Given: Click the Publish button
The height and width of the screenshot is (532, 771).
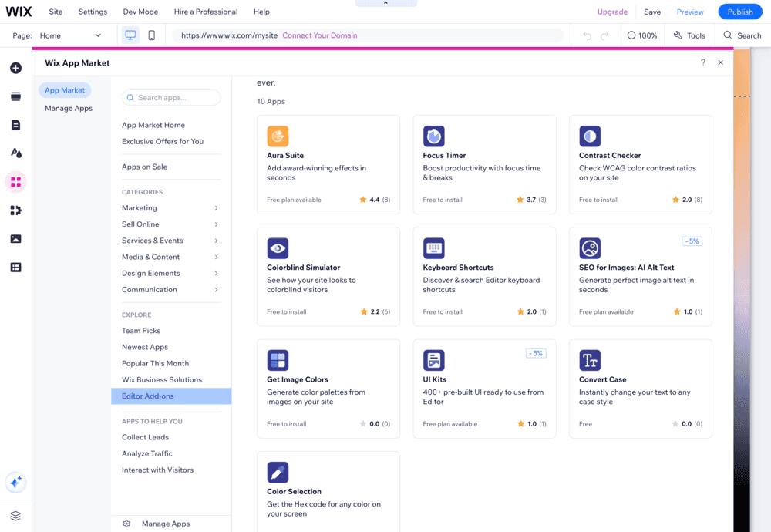Looking at the screenshot, I should pyautogui.click(x=739, y=12).
